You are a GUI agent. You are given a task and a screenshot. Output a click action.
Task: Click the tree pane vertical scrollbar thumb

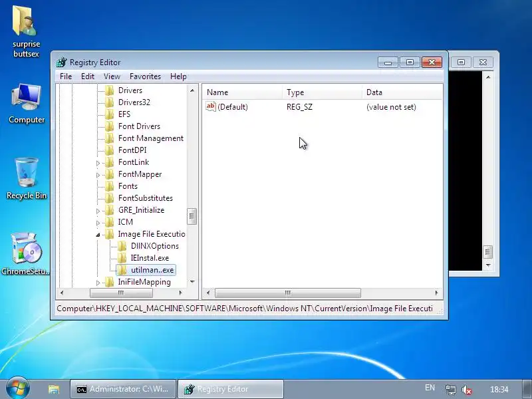tap(192, 216)
